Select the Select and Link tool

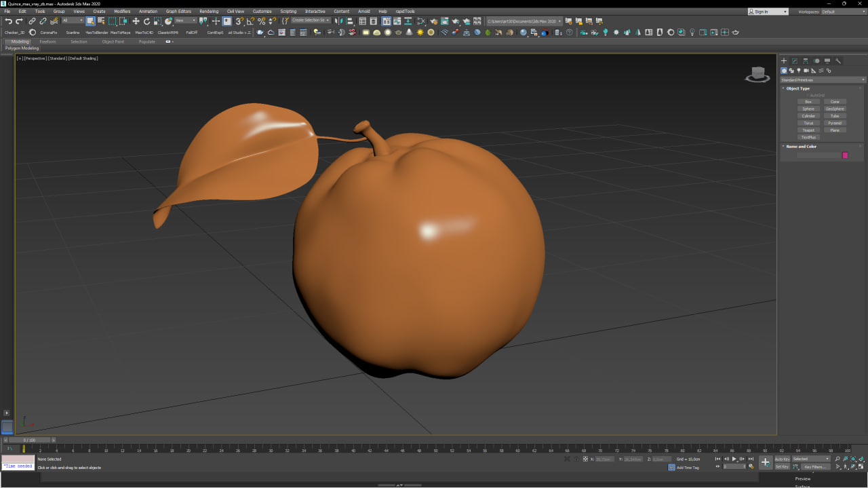click(x=32, y=21)
